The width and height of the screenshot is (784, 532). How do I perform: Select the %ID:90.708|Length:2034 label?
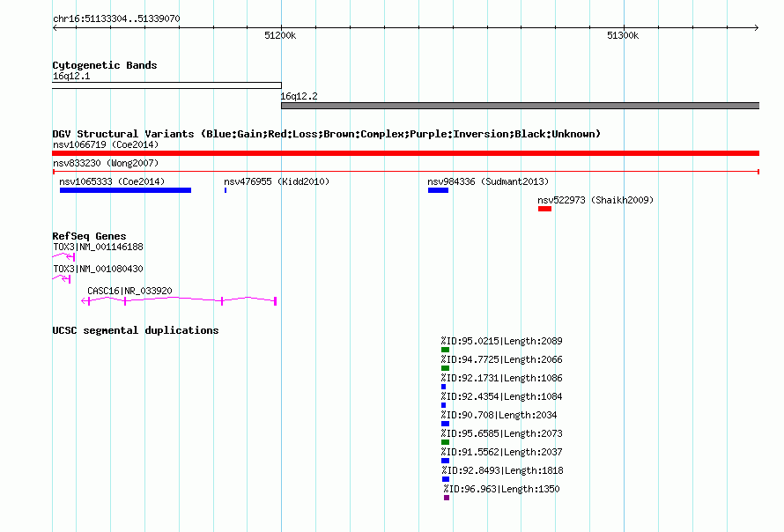coord(499,415)
